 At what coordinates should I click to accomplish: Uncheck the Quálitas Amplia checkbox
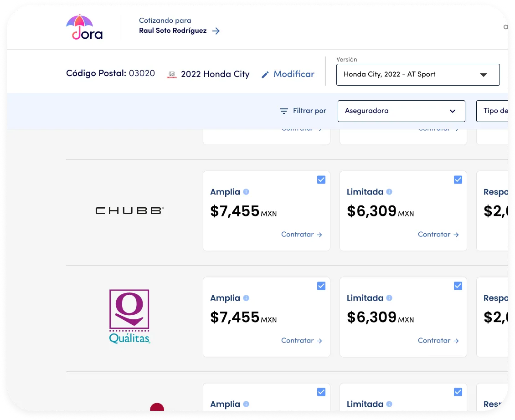pyautogui.click(x=321, y=286)
